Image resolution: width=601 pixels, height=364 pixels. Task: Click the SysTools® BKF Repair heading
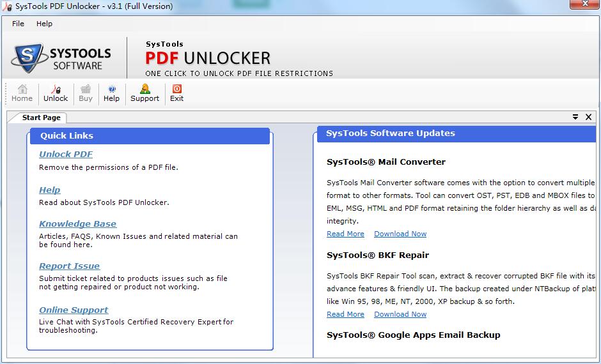click(378, 255)
